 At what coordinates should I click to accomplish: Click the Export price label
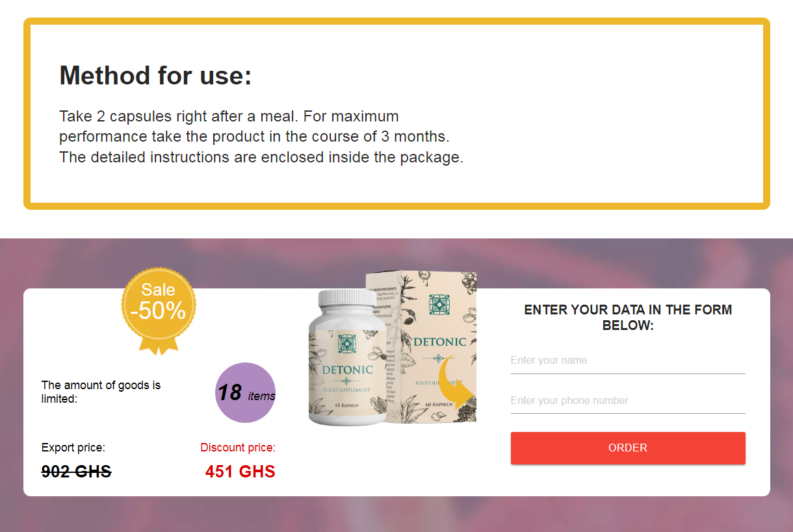[x=73, y=448]
